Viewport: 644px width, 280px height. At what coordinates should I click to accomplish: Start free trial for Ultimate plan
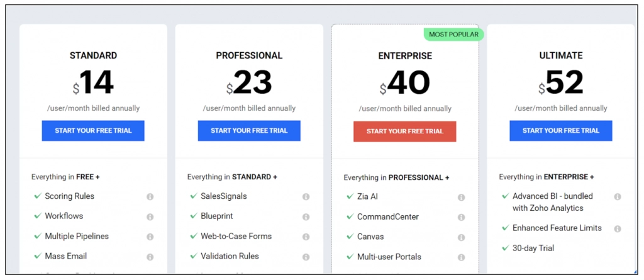click(x=560, y=131)
